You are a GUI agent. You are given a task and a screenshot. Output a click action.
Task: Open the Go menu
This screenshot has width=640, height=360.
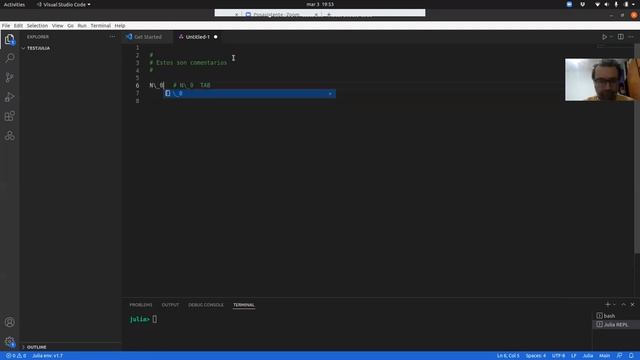pos(71,25)
